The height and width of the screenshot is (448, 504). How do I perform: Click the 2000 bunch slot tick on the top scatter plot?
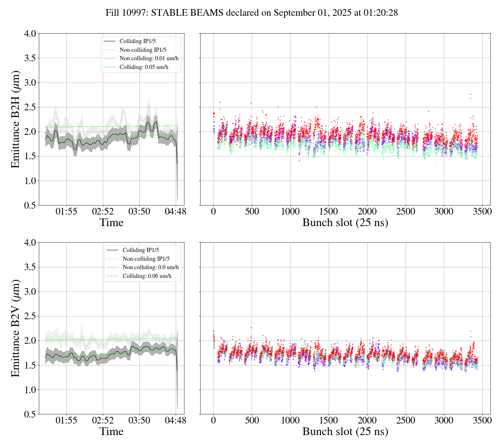tap(367, 212)
